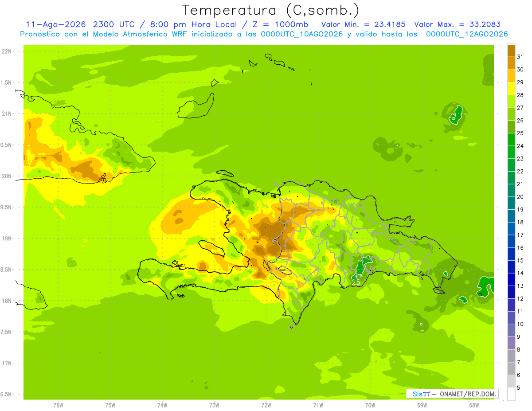Select the 'Valor Max. = 33.2083' readout
532x411 pixels.
coord(457,24)
